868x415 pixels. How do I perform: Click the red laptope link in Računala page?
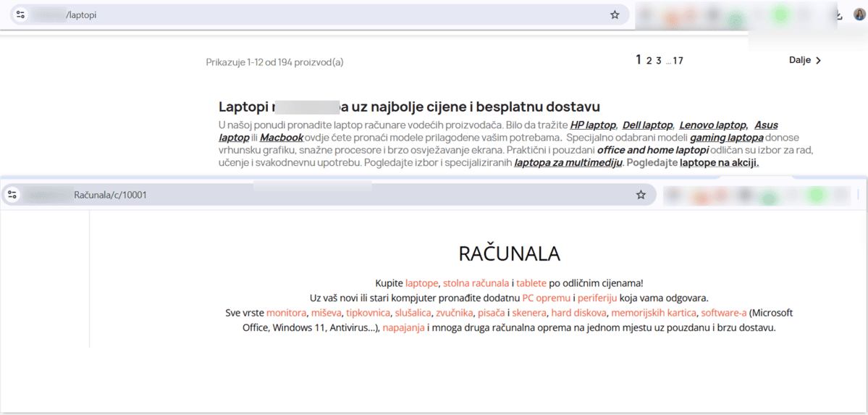[x=422, y=283]
